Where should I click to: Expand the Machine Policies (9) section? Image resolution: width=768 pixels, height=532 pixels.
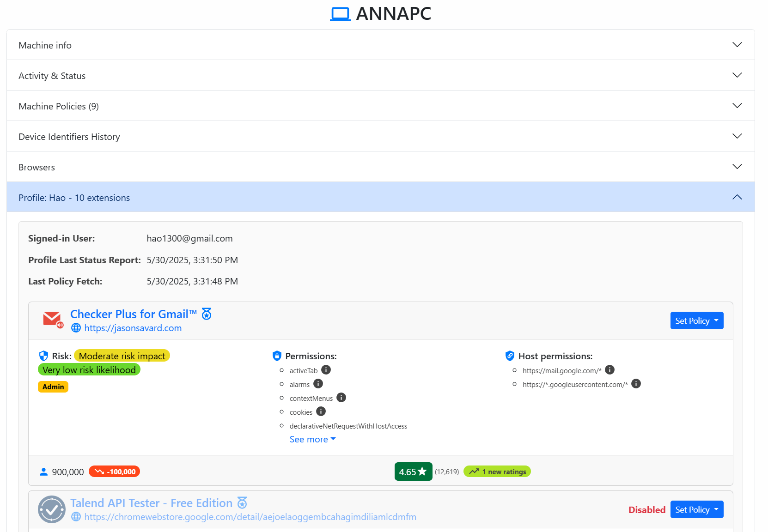[x=381, y=106]
